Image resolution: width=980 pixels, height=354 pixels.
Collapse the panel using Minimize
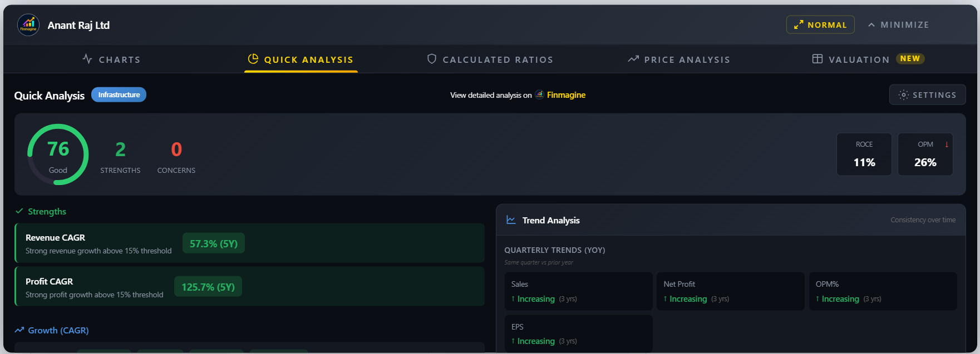(x=898, y=25)
